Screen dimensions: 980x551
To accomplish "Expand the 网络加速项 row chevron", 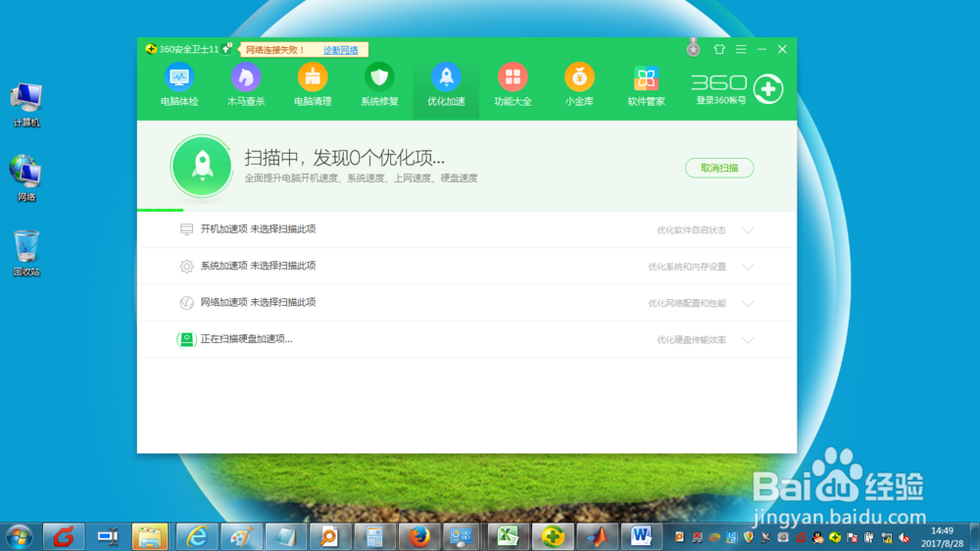I will click(748, 303).
